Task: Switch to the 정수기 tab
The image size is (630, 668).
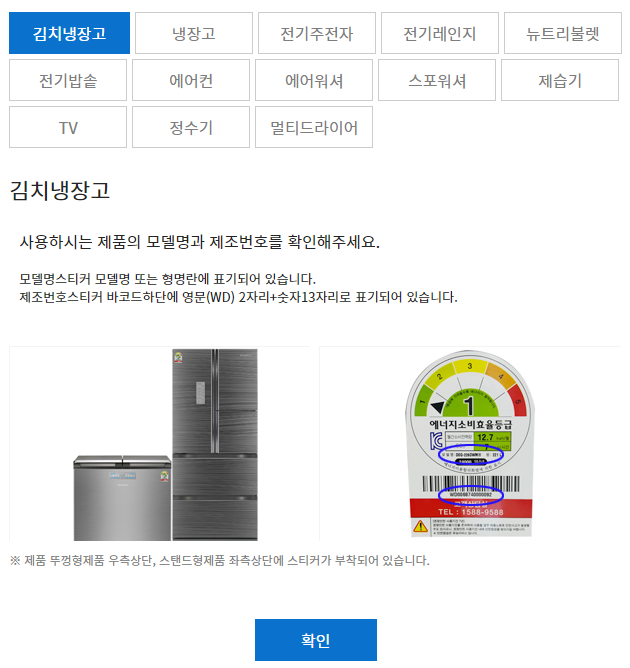Action: click(191, 127)
